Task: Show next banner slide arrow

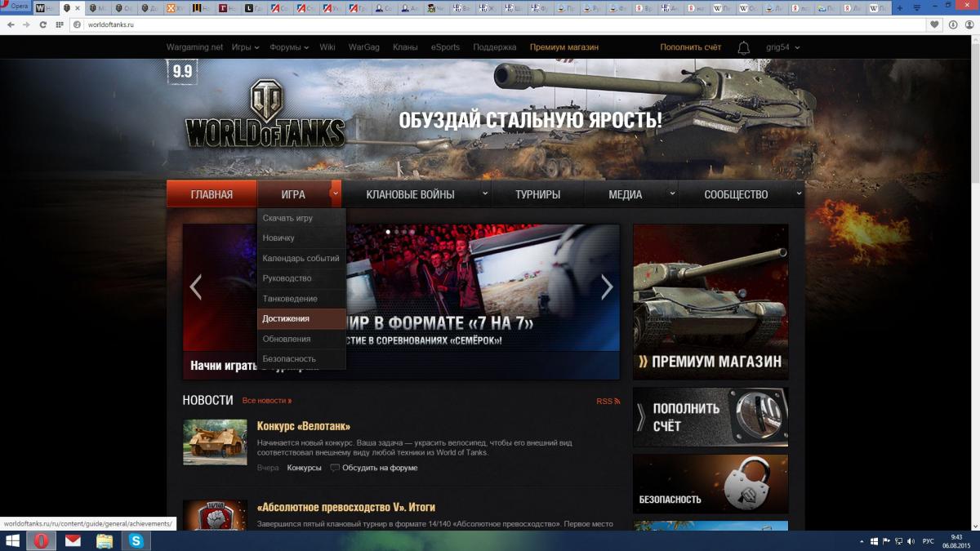Action: click(x=607, y=287)
